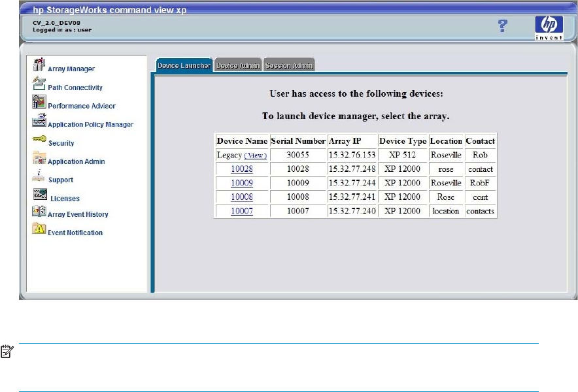The width and height of the screenshot is (578, 392).
Task: Switch to the Device Admin tab
Action: click(x=238, y=65)
